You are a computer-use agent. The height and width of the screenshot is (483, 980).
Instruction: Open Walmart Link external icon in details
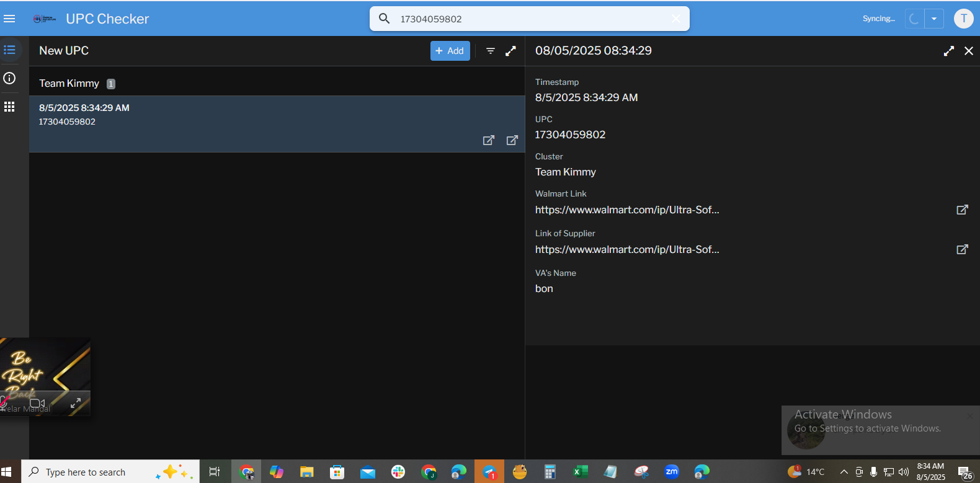tap(962, 210)
